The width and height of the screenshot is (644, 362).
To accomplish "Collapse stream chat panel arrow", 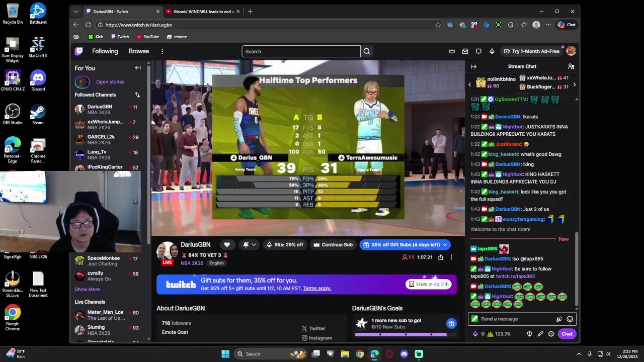I will [473, 66].
